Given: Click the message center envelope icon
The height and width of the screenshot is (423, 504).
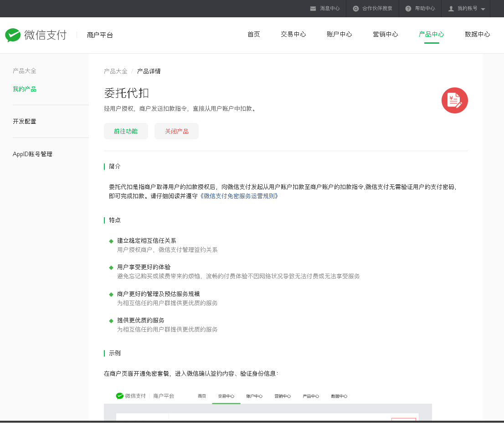Looking at the screenshot, I should point(313,9).
